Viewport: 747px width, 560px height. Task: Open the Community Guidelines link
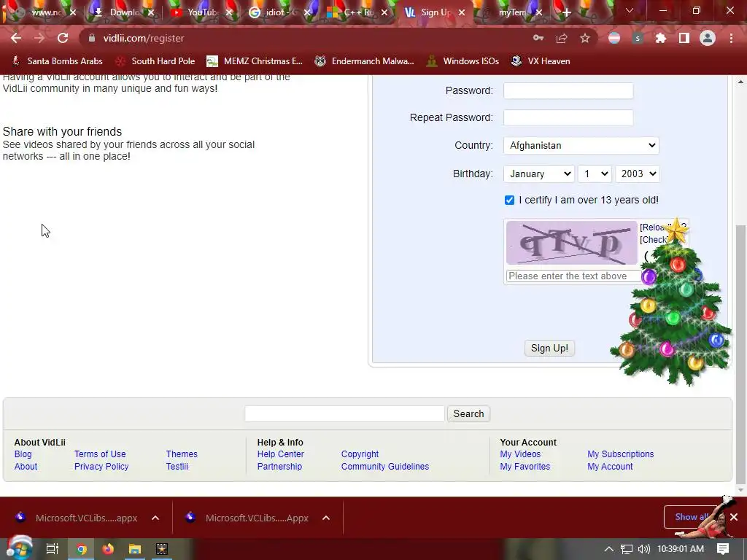385,467
